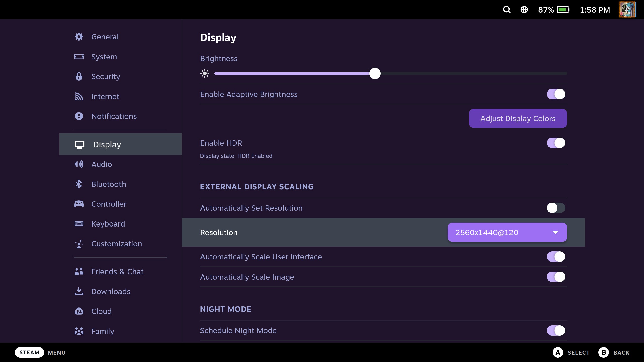
Task: Open Cloud settings
Action: (120, 311)
